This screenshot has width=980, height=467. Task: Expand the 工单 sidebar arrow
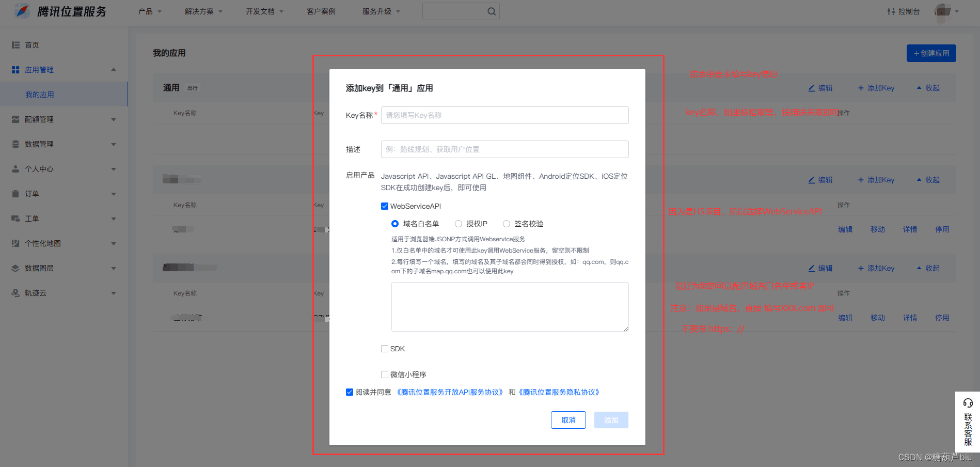pyautogui.click(x=114, y=219)
